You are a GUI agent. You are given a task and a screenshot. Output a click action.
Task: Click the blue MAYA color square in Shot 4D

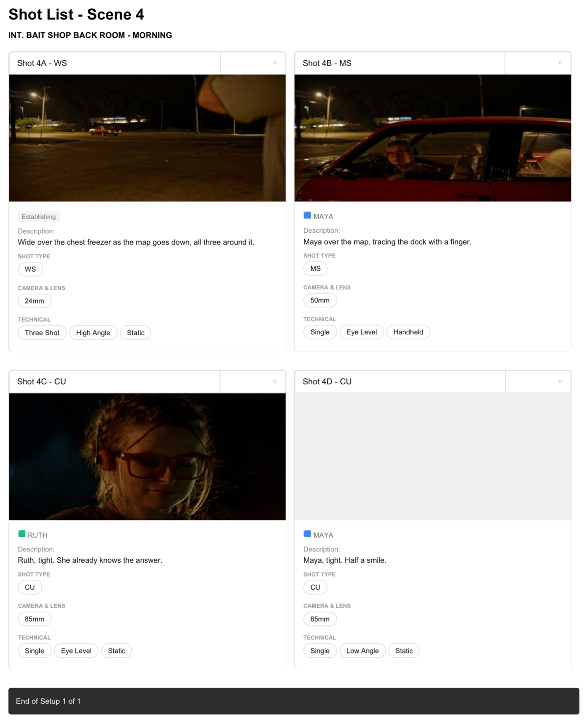coord(307,534)
